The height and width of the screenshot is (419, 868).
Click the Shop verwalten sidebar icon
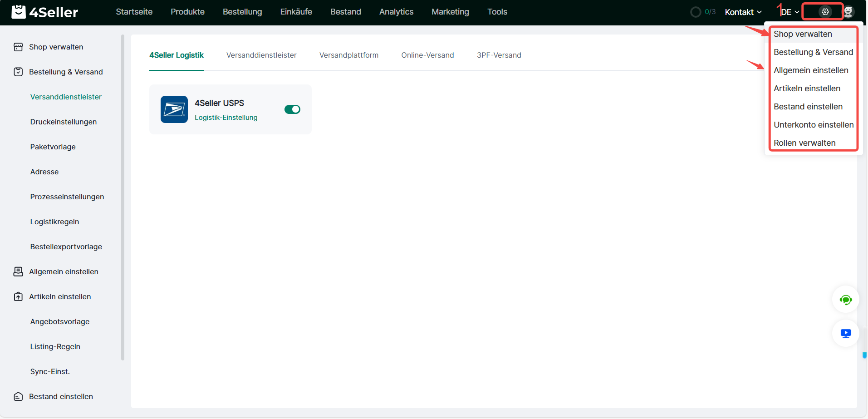tap(18, 47)
